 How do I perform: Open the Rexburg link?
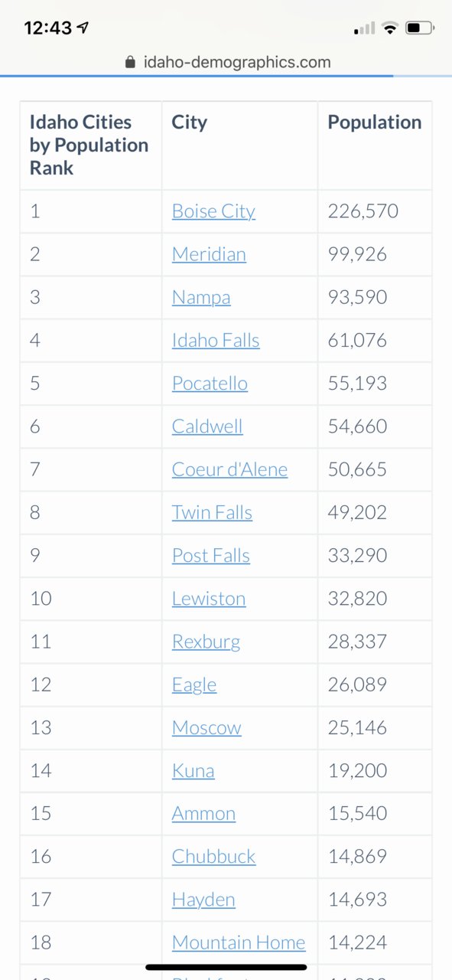click(x=206, y=641)
